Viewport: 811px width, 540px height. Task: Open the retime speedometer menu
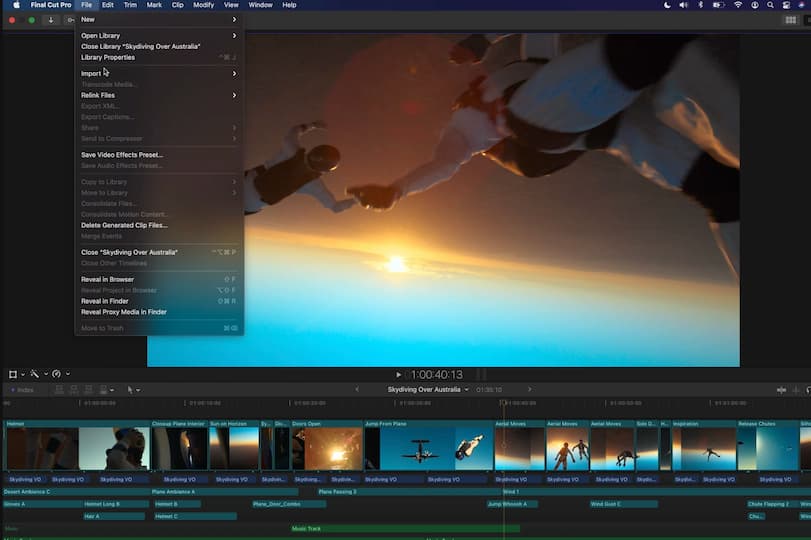tap(57, 374)
